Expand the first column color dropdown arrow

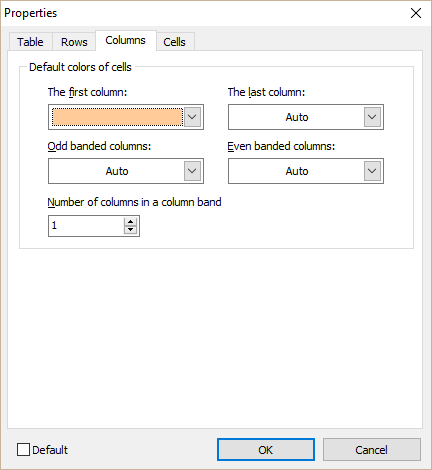coord(192,117)
